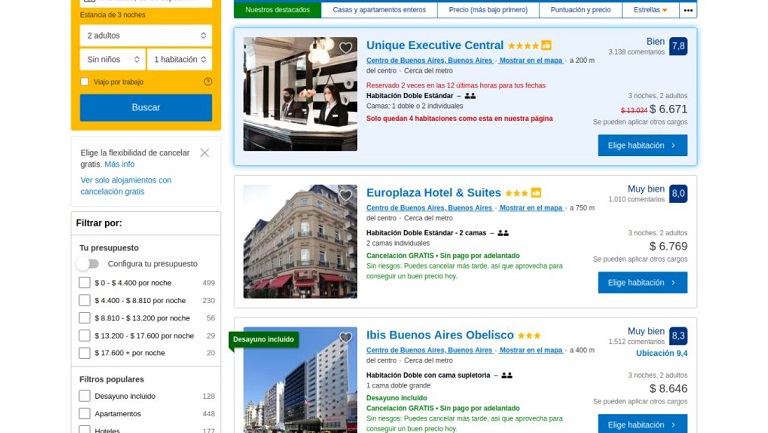
Task: Enable the Desayuno incluido filter
Action: (x=85, y=396)
